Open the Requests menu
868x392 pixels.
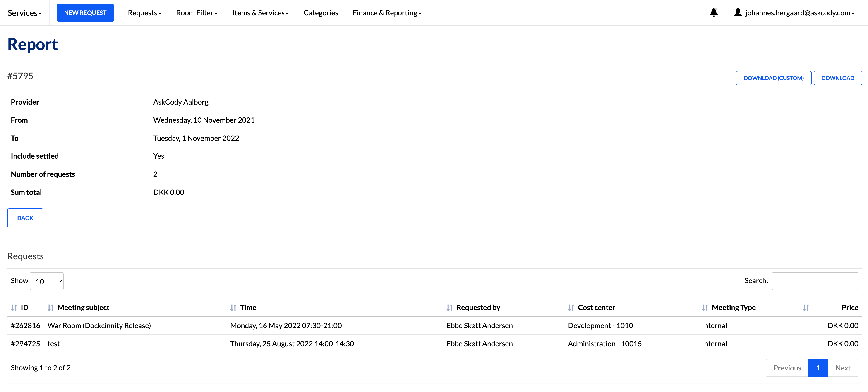[145, 13]
